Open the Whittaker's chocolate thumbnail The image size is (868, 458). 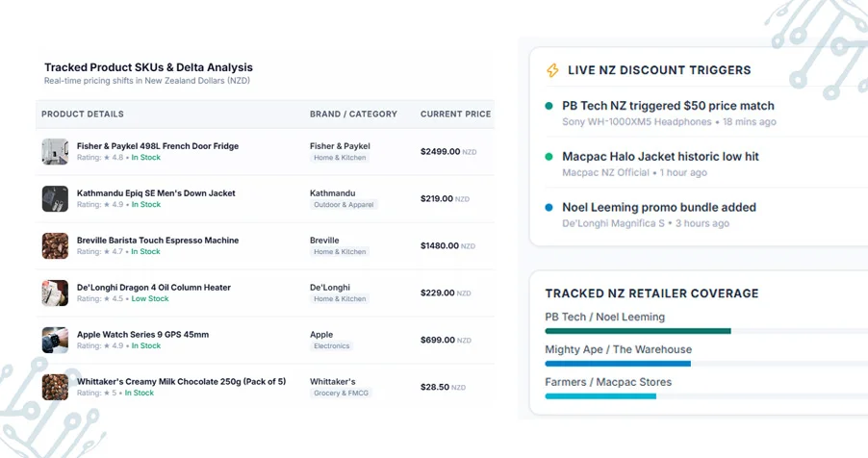55,387
